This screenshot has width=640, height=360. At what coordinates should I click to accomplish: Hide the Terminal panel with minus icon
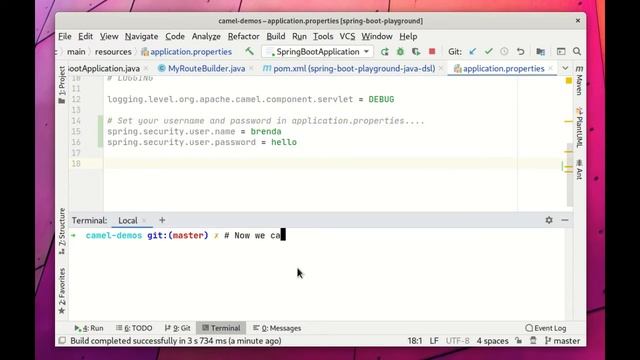tap(565, 220)
